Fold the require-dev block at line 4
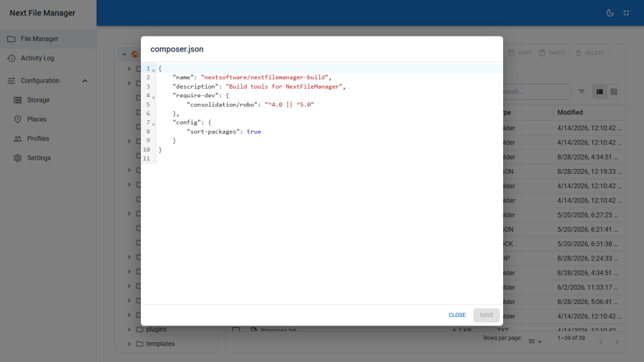The width and height of the screenshot is (644, 362). tap(154, 97)
